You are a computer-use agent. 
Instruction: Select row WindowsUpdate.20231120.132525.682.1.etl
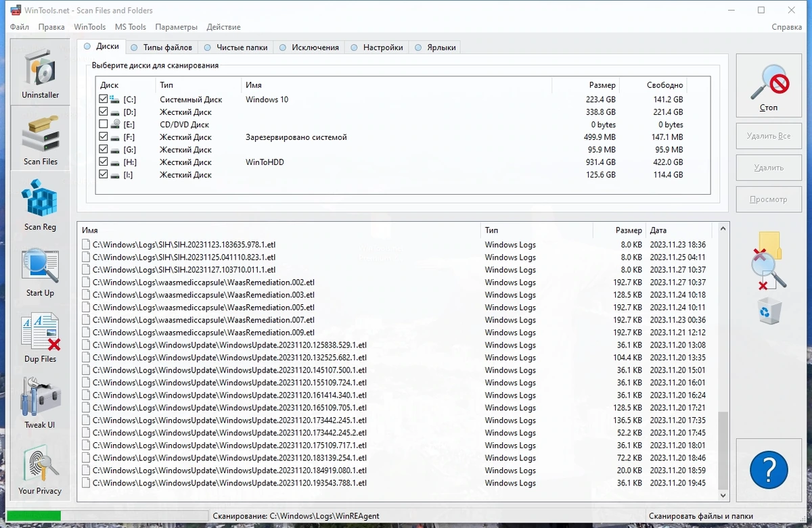(x=397, y=358)
